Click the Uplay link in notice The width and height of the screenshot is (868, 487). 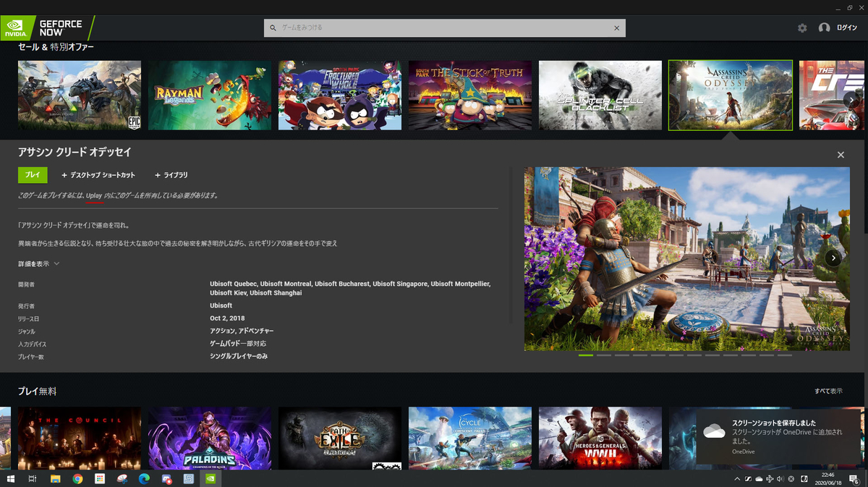pos(94,196)
